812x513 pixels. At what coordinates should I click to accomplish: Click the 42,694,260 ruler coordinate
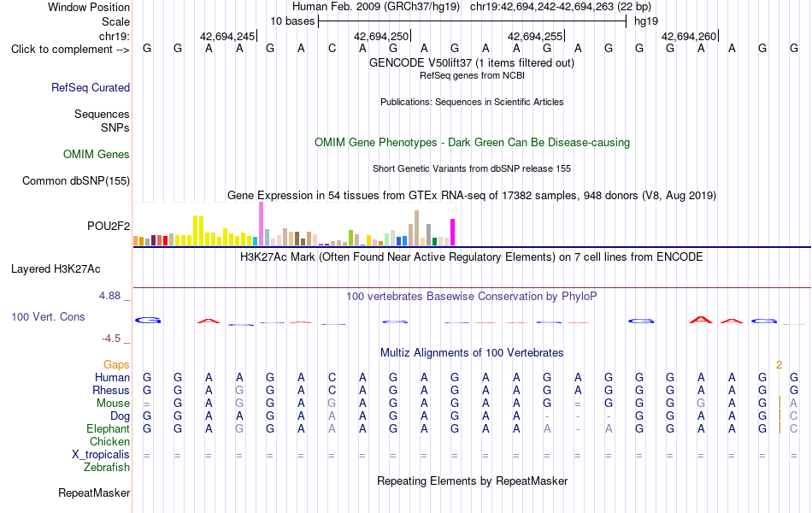tap(689, 36)
